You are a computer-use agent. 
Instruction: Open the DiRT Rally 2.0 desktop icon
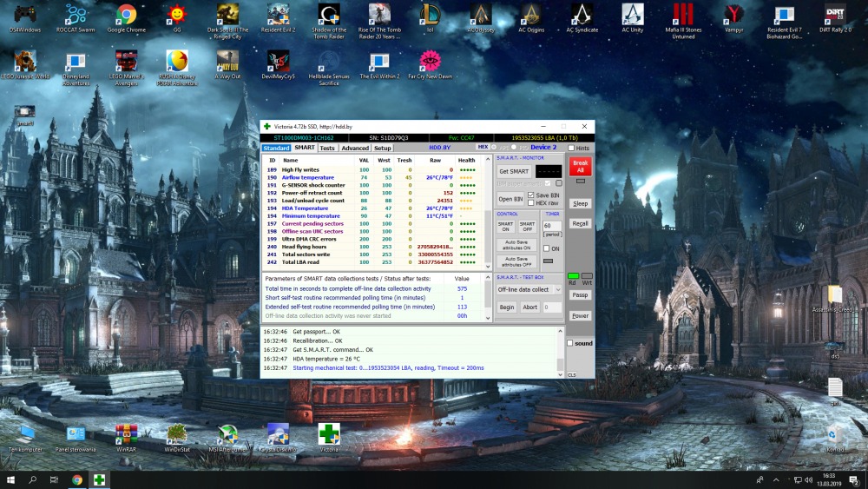(834, 15)
